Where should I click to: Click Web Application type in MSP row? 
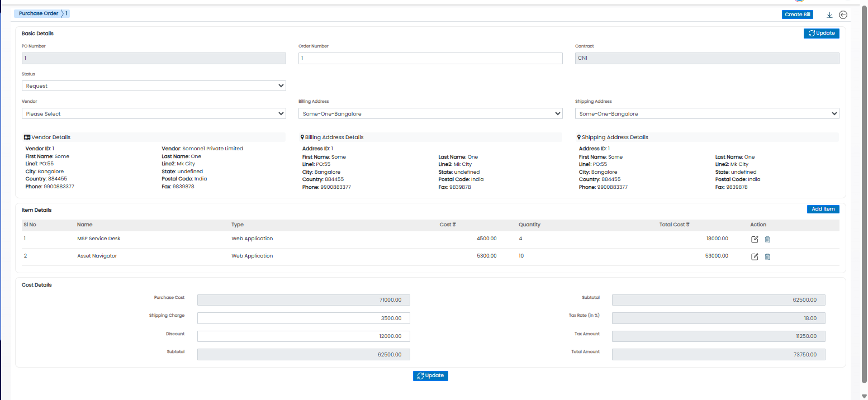click(x=252, y=239)
